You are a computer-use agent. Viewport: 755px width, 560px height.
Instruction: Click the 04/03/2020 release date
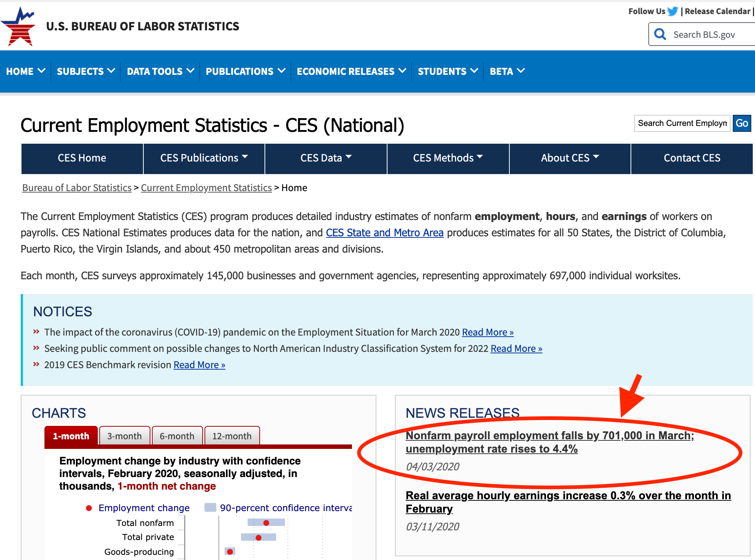pyautogui.click(x=432, y=467)
